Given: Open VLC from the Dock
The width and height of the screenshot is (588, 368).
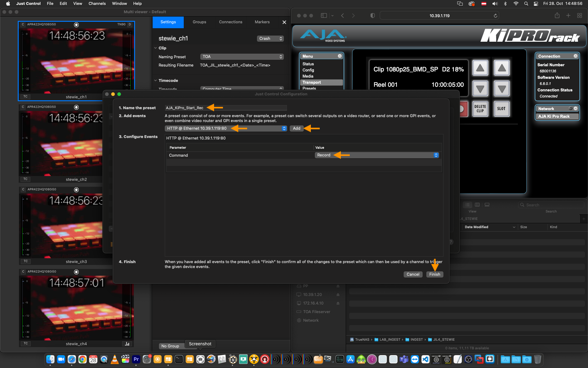Looking at the screenshot, I should [115, 359].
